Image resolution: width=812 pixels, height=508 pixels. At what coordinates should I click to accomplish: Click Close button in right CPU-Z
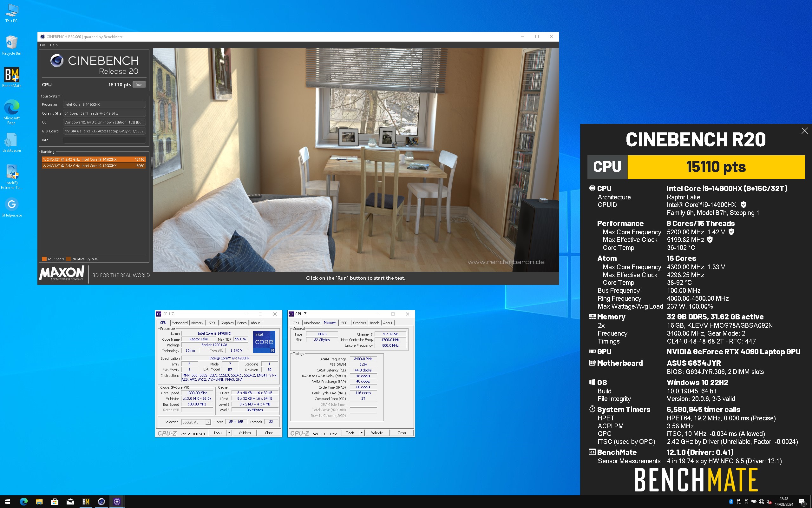[x=402, y=433]
